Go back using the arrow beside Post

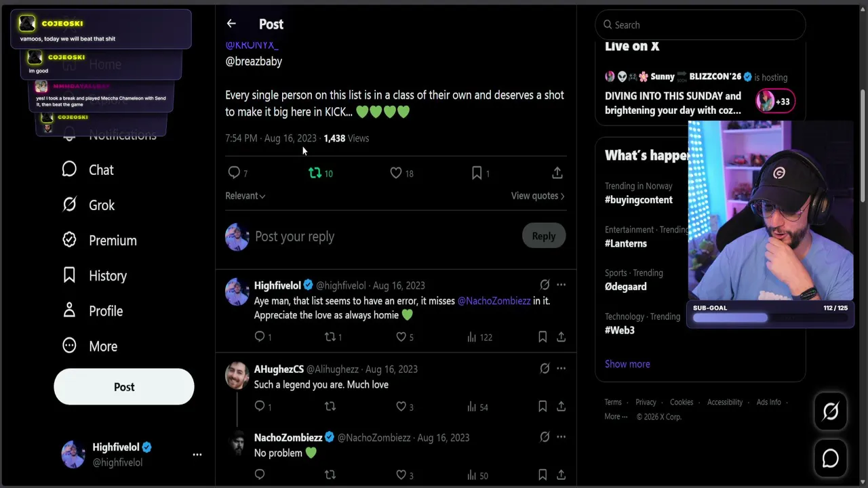coord(231,24)
